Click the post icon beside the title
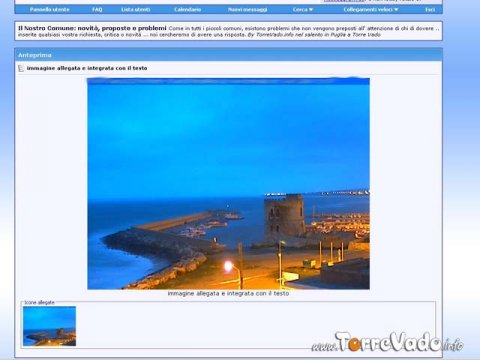This screenshot has width=480, height=360. click(x=21, y=68)
